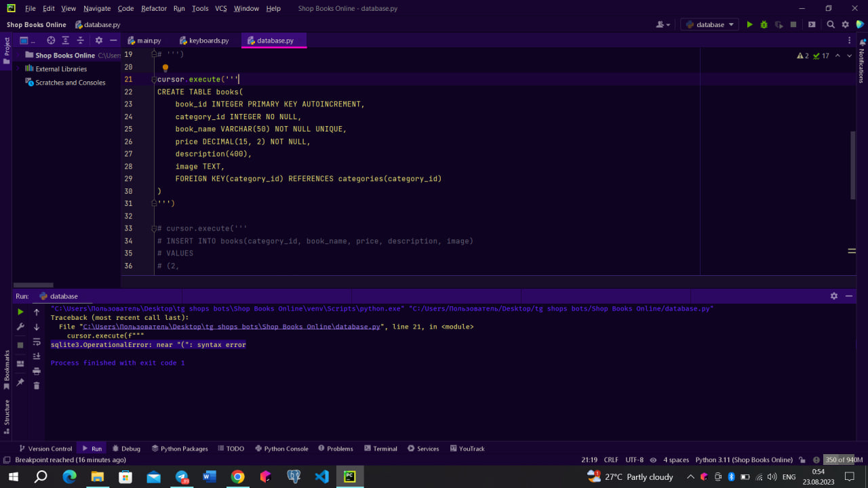Toggle soft-wrap in Run console

[37, 342]
